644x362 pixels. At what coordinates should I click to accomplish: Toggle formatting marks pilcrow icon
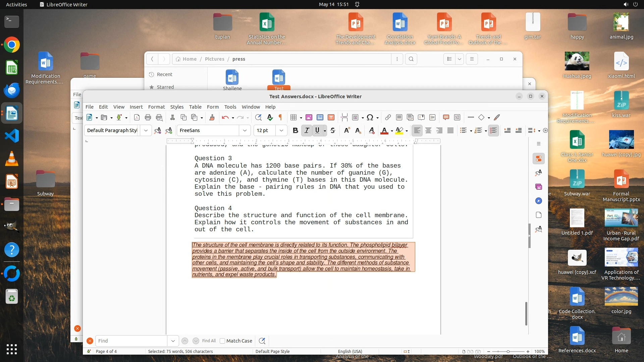(280, 117)
